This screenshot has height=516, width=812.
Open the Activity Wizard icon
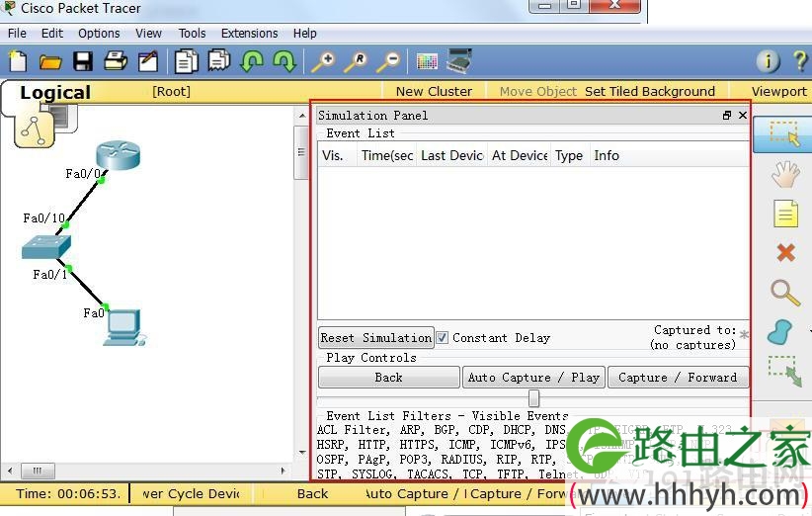(x=148, y=61)
